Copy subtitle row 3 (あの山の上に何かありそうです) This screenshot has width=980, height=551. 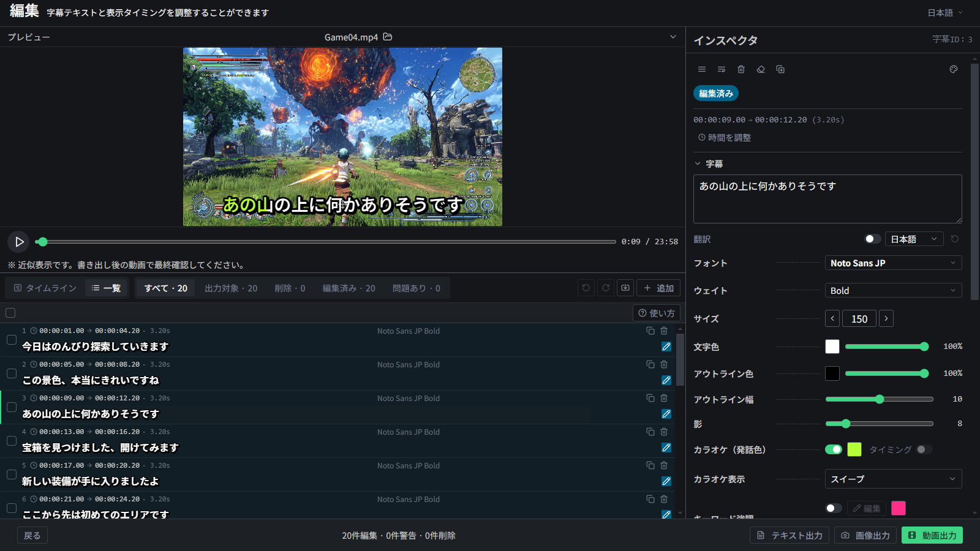point(650,398)
